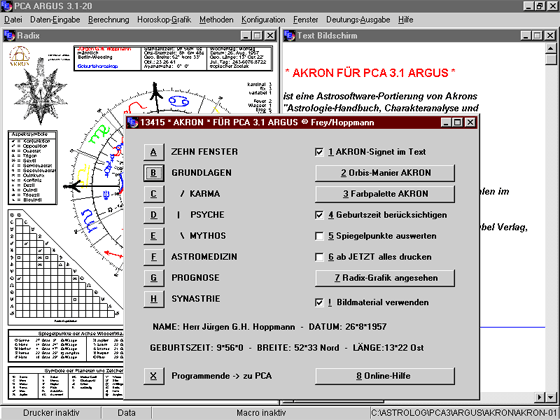Click the GEBURTSZEIT: 9*56*0 text
The width and height of the screenshot is (560, 420).
pos(196,348)
